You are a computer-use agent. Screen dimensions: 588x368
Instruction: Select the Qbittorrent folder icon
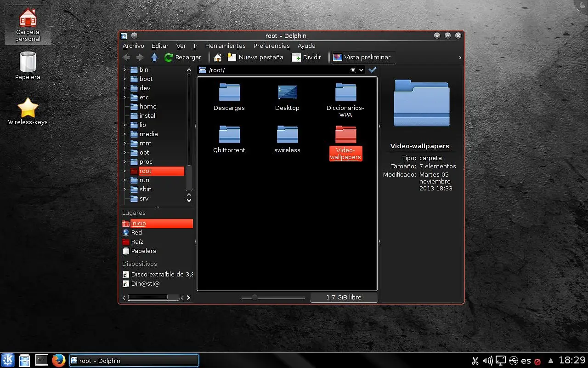pos(229,135)
